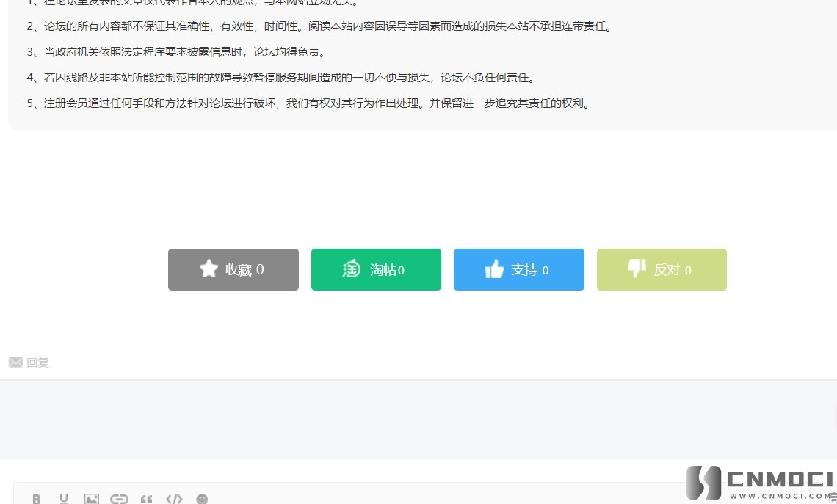837x504 pixels.
Task: Click the insert link icon
Action: tap(119, 499)
